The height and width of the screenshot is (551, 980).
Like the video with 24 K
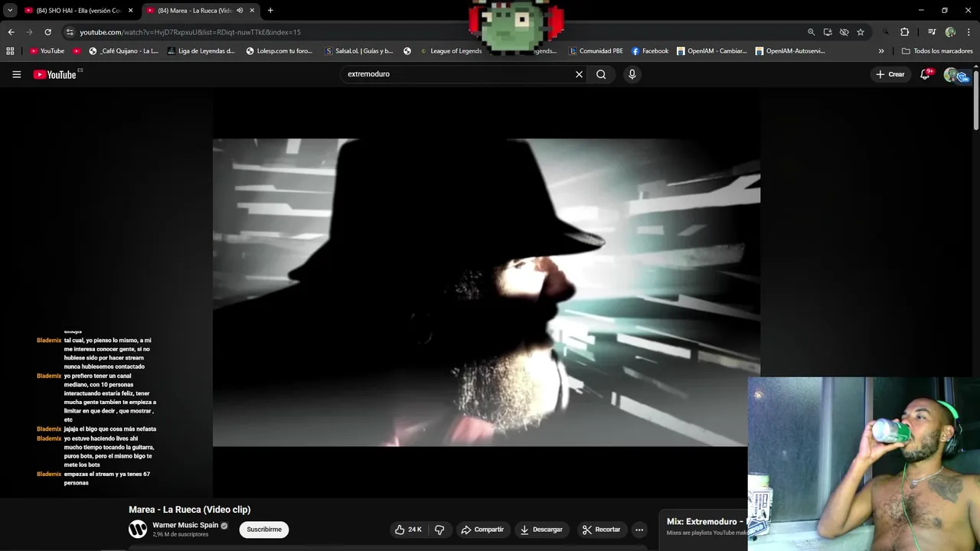[x=408, y=530]
